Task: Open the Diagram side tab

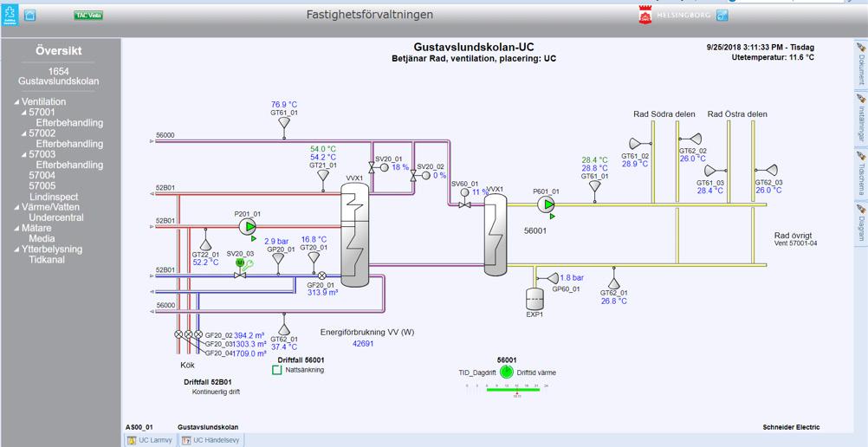Action: 861,223
